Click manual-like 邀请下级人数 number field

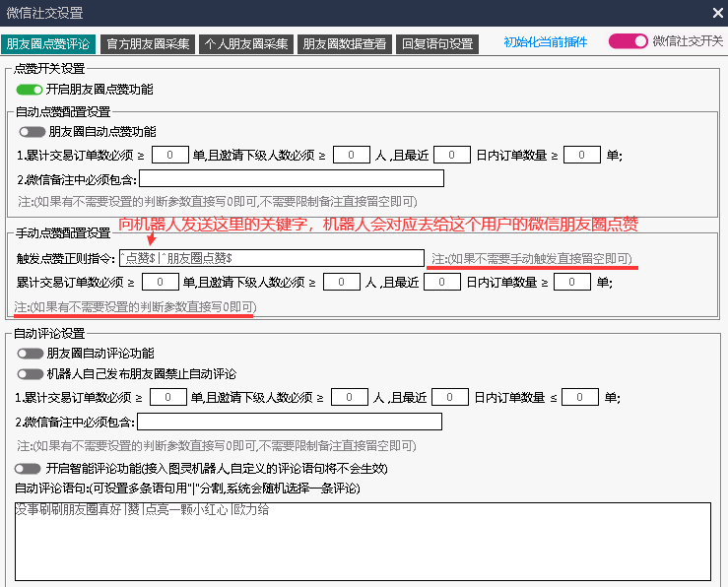(342, 283)
